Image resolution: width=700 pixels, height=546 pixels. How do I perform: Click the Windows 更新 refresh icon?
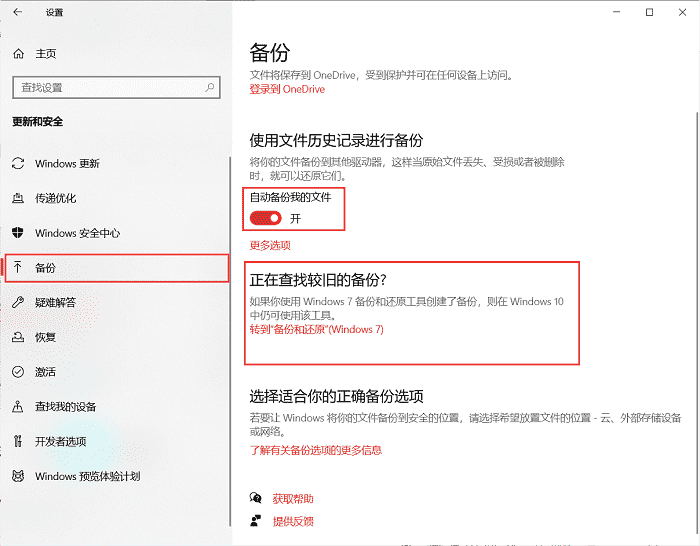(18, 163)
